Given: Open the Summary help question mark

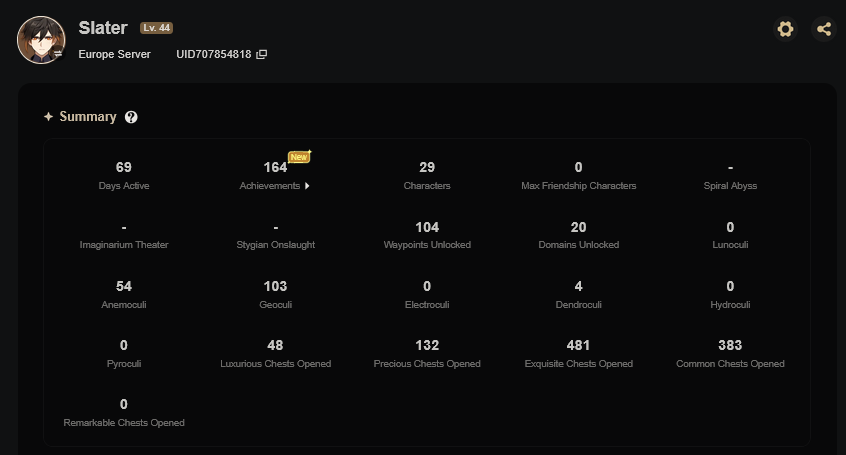Looking at the screenshot, I should [131, 117].
